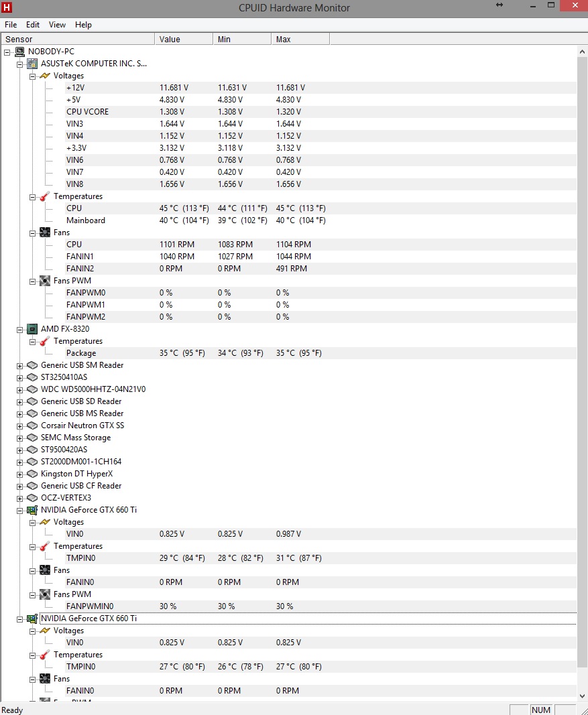Click the OCZ-VERTEX3 drive icon
This screenshot has width=588, height=715.
32,497
